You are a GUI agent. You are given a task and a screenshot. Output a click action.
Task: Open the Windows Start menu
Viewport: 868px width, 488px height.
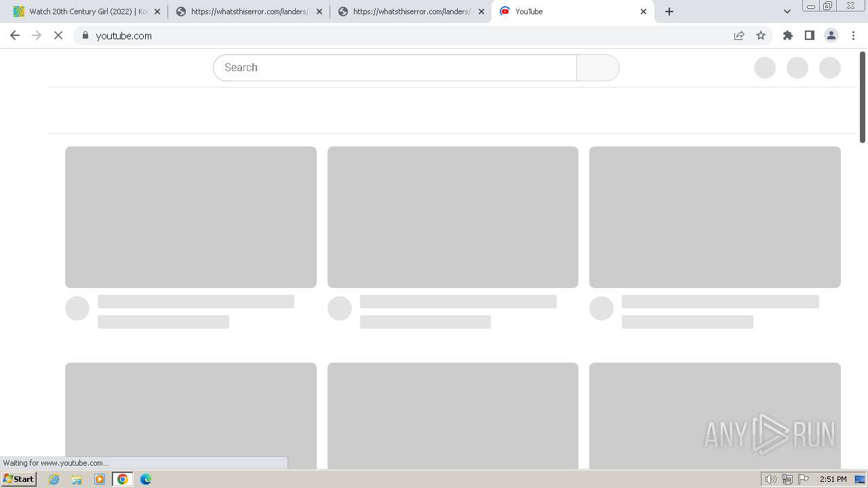tap(19, 479)
